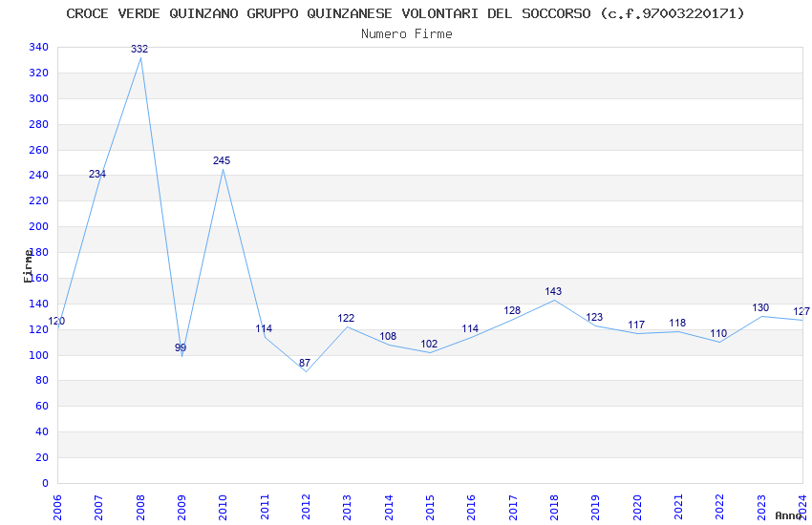Screen dimensions: 812x525
Task: Click the 2009 year axis label
Action: point(182,507)
